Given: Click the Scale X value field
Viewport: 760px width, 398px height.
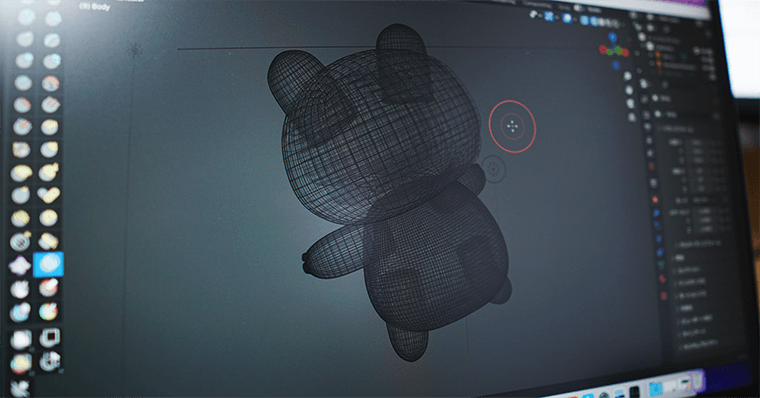Looking at the screenshot, I should coord(703,211).
